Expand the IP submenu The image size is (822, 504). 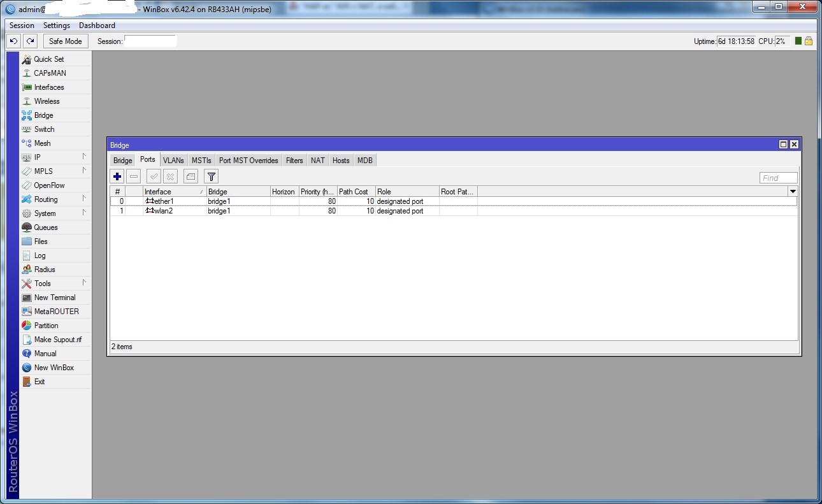point(37,157)
